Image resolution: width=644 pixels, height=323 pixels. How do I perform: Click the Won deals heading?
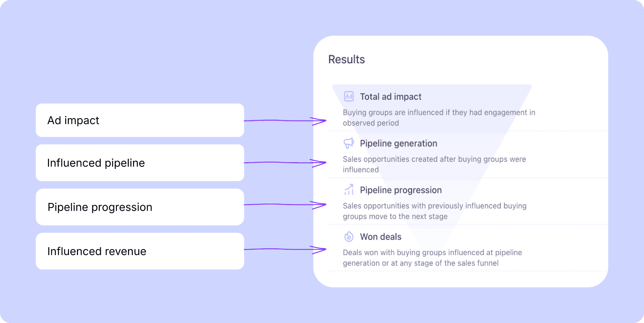(x=381, y=237)
